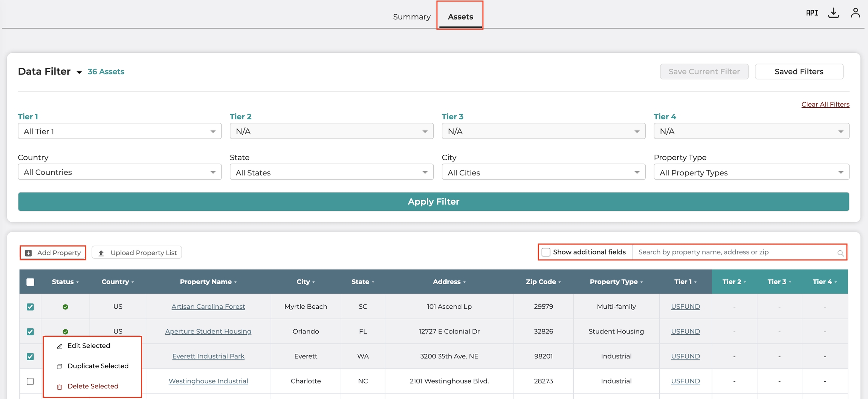Click green status icon for Artisan Carolina Forest

pos(66,307)
